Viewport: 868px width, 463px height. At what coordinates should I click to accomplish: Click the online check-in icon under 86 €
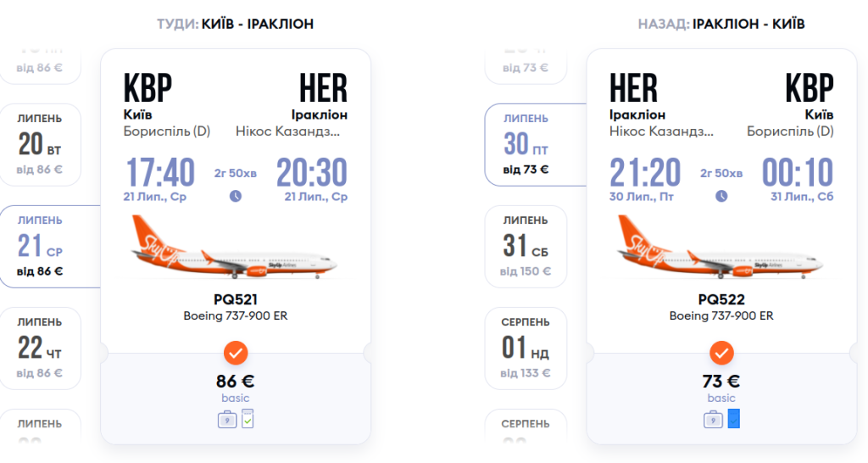click(x=248, y=418)
